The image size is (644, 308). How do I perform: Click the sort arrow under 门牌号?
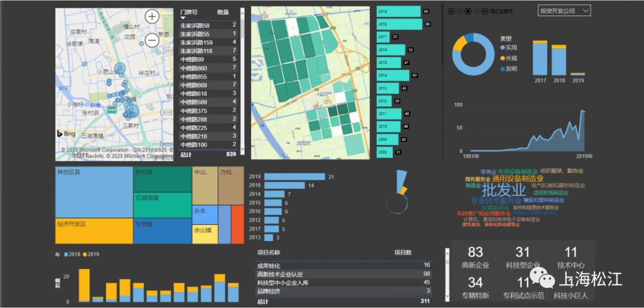(x=183, y=18)
